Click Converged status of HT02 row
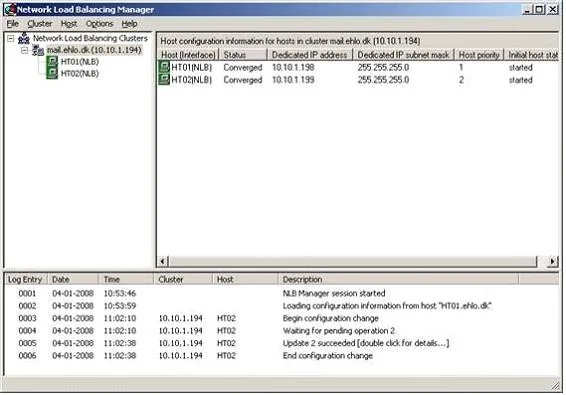The image size is (566, 395). [243, 80]
